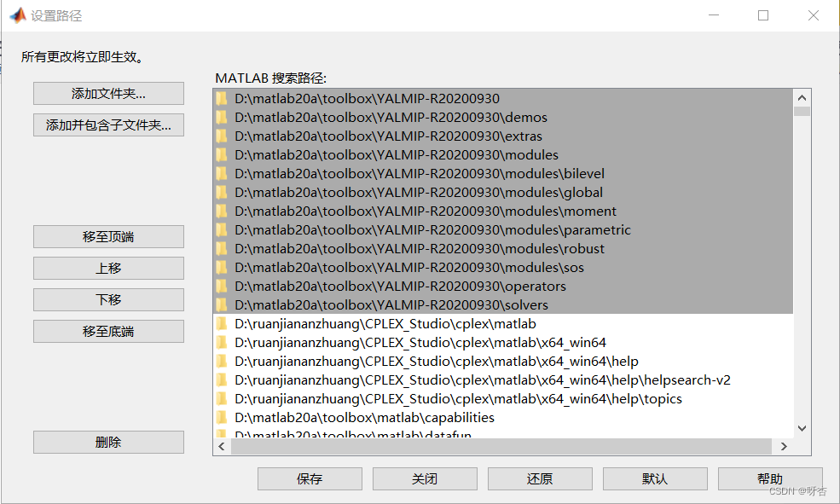Click folder icon beside YALMIP operators path

tap(222, 286)
